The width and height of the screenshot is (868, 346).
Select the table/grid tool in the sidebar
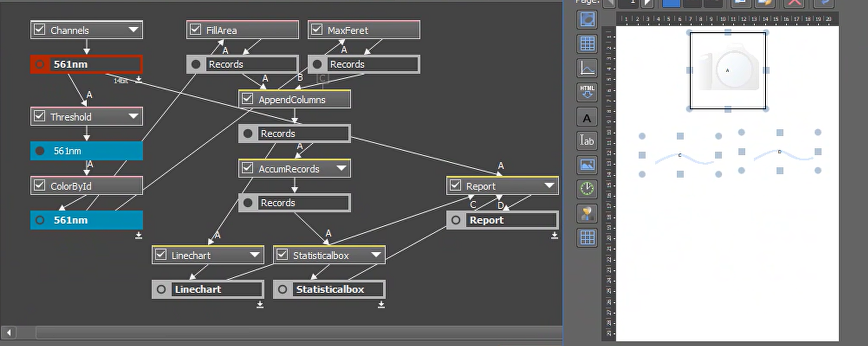point(587,43)
